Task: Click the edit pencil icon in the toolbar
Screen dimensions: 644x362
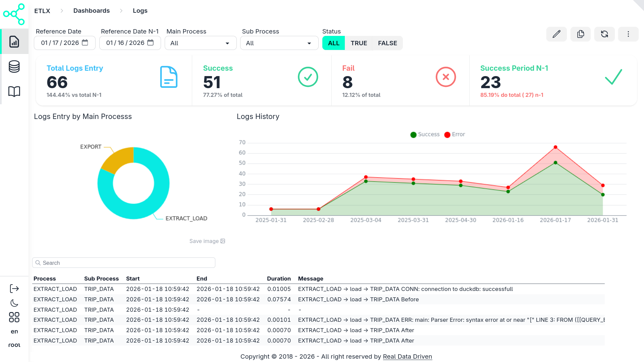Action: (x=556, y=34)
